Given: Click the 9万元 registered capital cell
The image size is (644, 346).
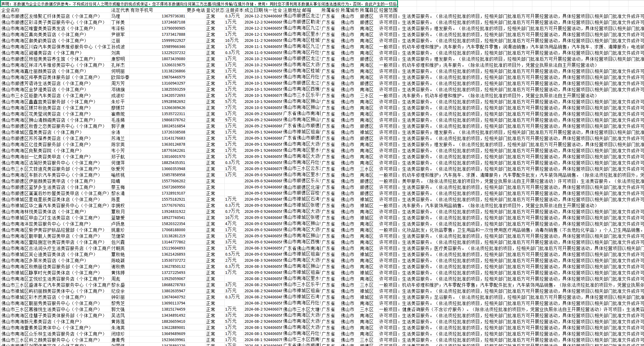Looking at the screenshot, I should [230, 120].
